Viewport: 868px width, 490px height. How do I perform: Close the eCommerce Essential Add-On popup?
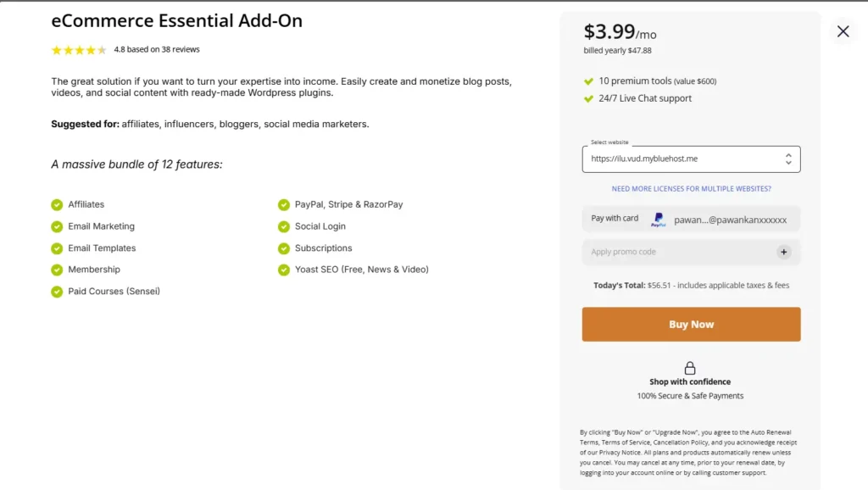pyautogui.click(x=843, y=31)
